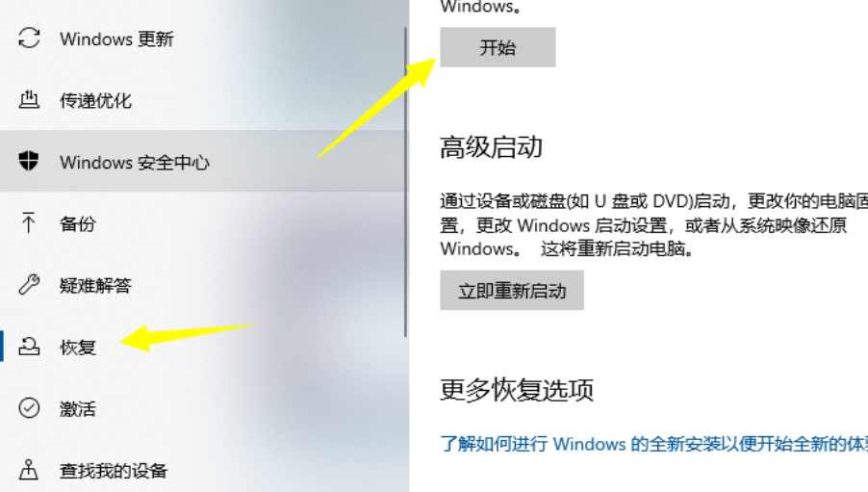Image resolution: width=868 pixels, height=492 pixels.
Task: Go to the 备份 settings section
Action: point(203,223)
